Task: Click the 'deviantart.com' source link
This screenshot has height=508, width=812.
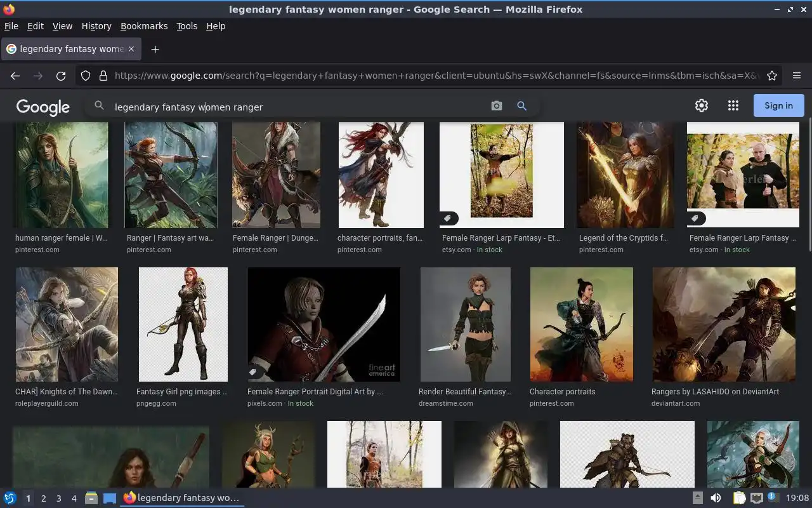Action: coord(676,403)
